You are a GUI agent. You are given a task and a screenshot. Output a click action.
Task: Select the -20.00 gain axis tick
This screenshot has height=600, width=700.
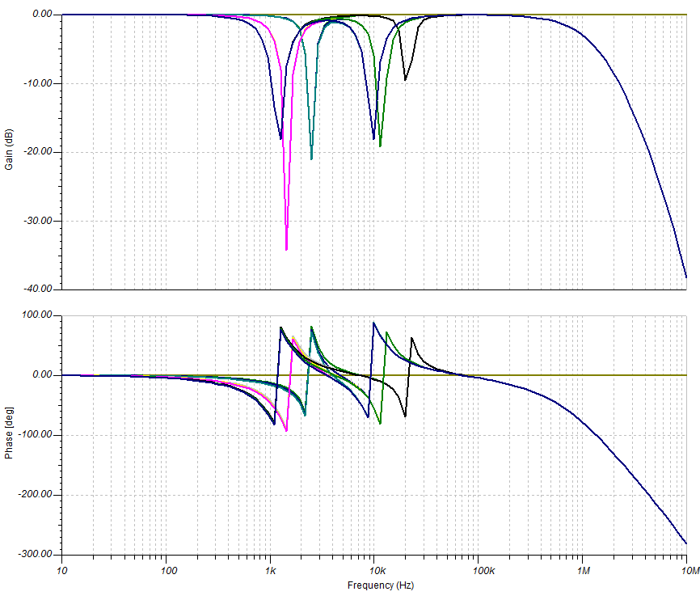[38, 152]
